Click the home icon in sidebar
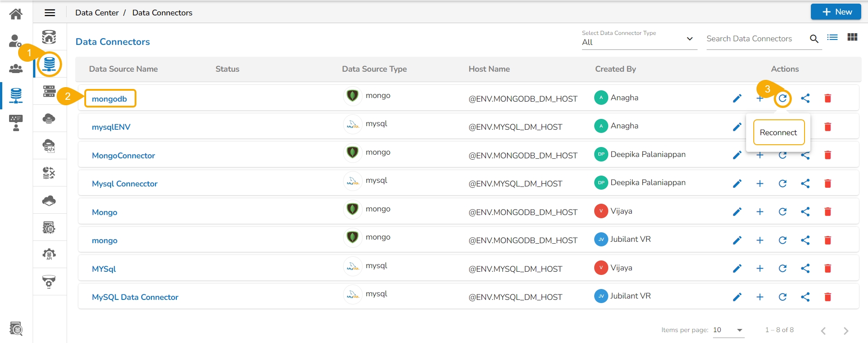 16,14
